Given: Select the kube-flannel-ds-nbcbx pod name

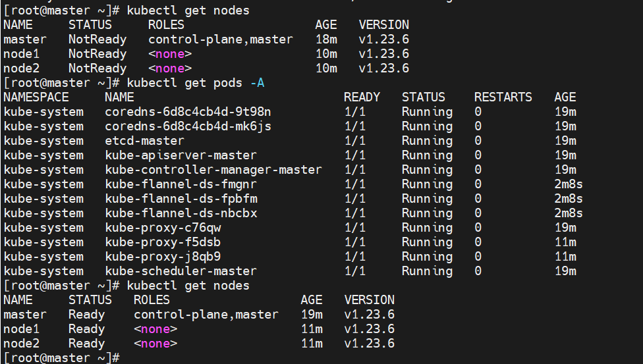Looking at the screenshot, I should point(181,213).
